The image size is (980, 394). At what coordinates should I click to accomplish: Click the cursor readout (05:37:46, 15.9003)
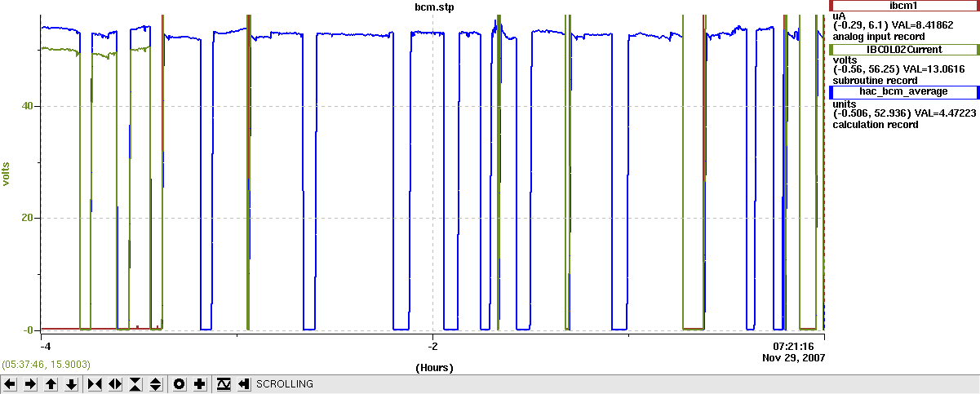46,364
